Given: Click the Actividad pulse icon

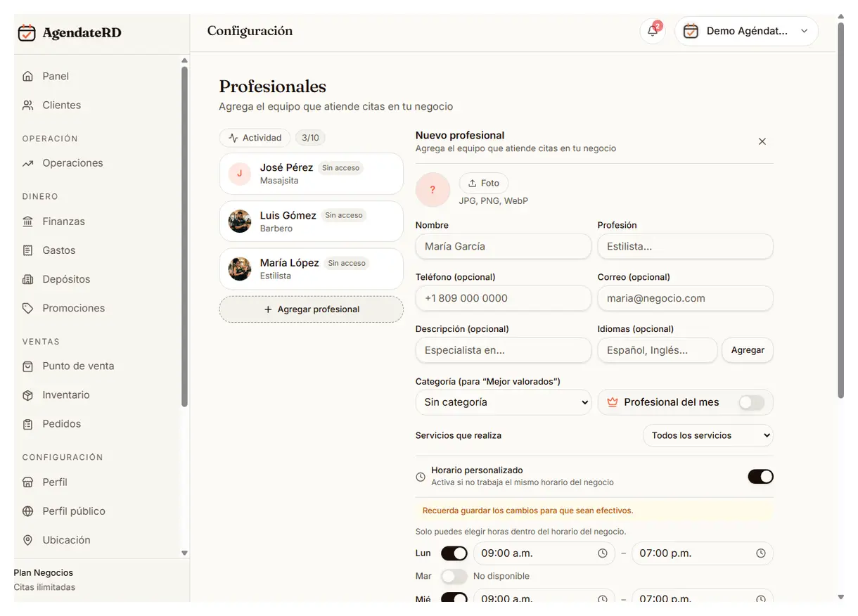Looking at the screenshot, I should [233, 138].
